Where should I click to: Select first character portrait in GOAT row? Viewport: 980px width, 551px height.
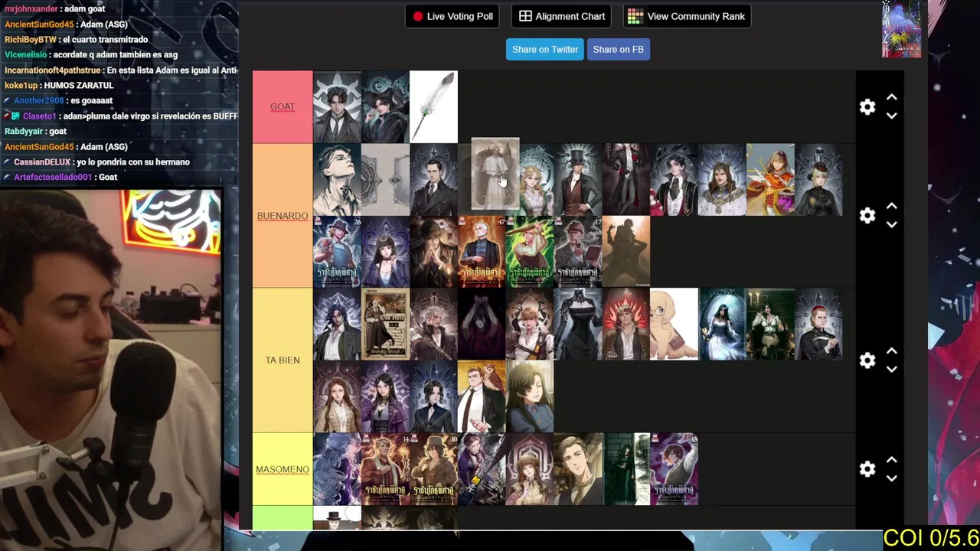point(337,107)
